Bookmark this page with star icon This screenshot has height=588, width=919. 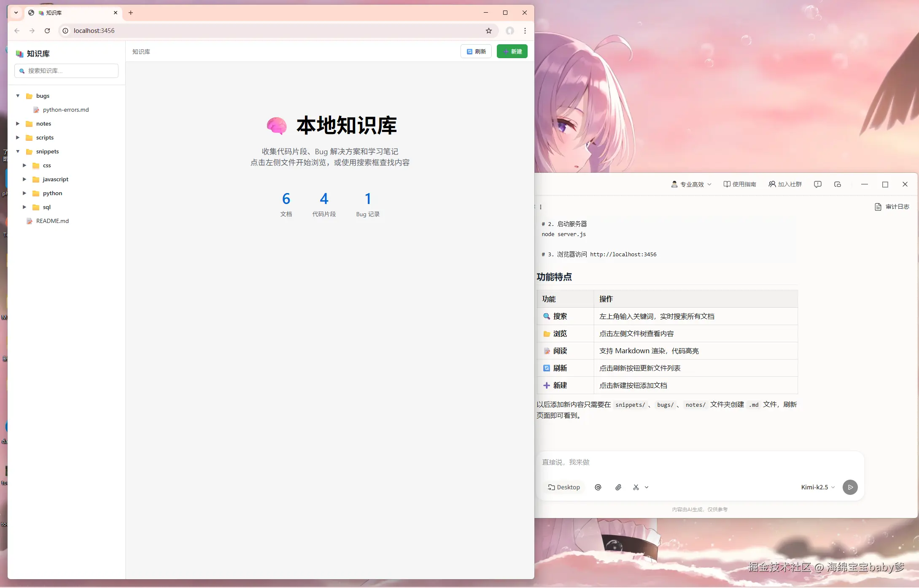(489, 31)
